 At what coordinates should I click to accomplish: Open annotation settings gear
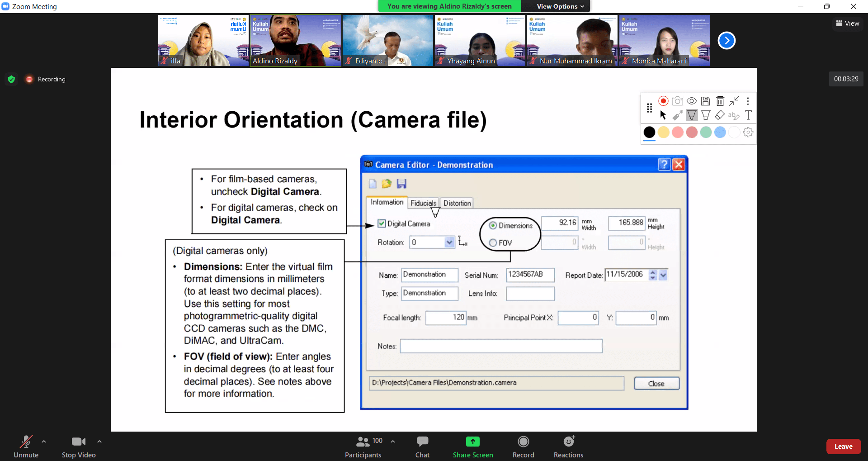(x=748, y=132)
